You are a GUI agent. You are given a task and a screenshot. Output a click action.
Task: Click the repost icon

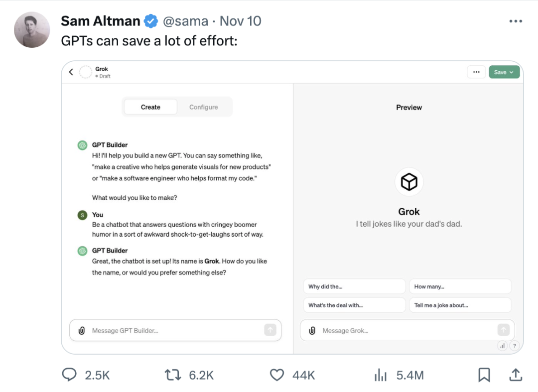coord(173,375)
